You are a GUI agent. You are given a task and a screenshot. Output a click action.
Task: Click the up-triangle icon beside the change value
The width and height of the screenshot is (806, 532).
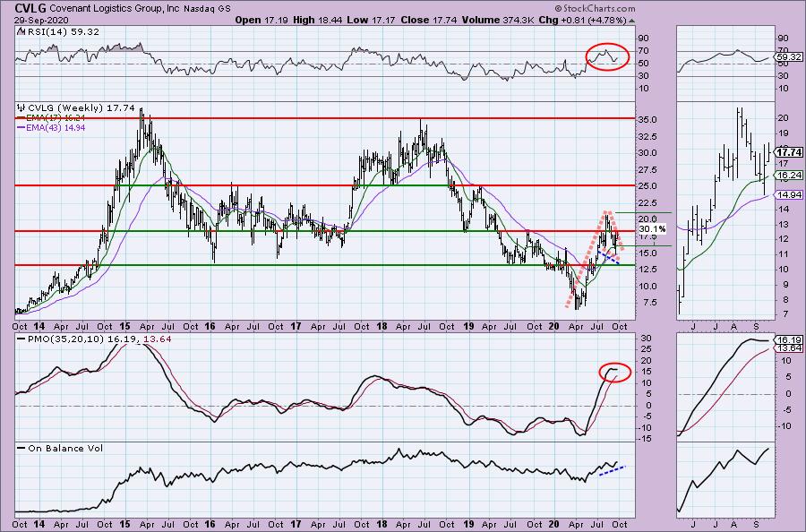pos(631,21)
